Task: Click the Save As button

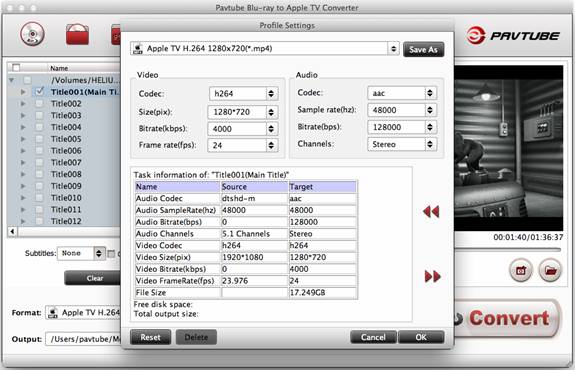Action: point(424,50)
